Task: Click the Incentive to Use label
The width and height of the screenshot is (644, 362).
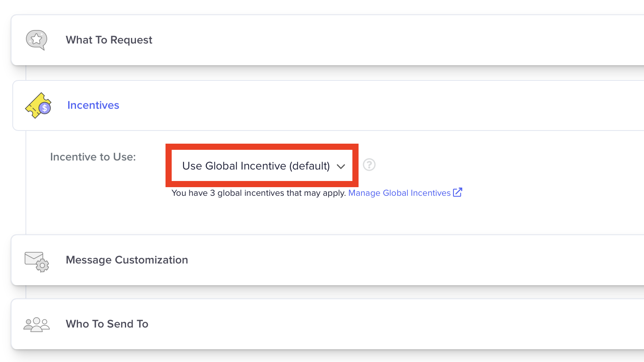Action: click(93, 157)
